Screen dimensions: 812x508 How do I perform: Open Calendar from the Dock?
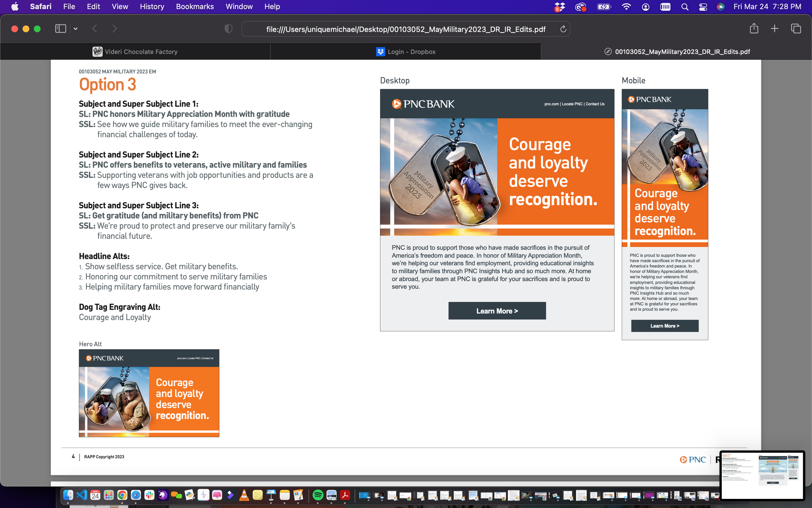pyautogui.click(x=95, y=495)
